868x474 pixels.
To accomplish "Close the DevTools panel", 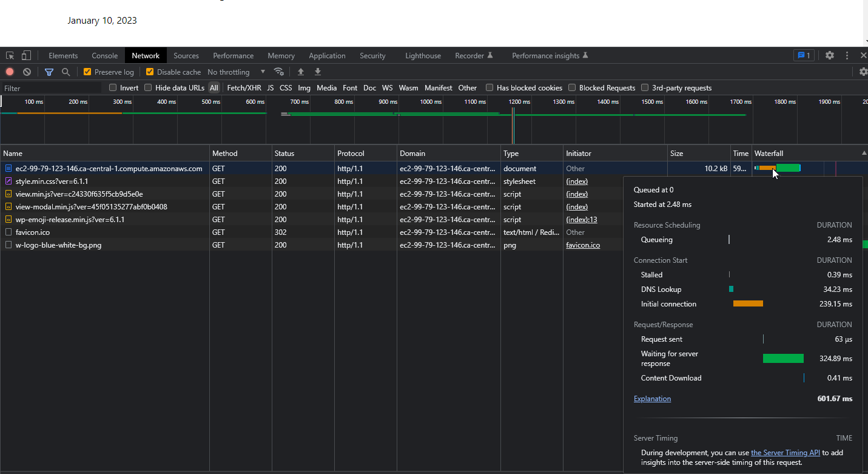I will 863,55.
